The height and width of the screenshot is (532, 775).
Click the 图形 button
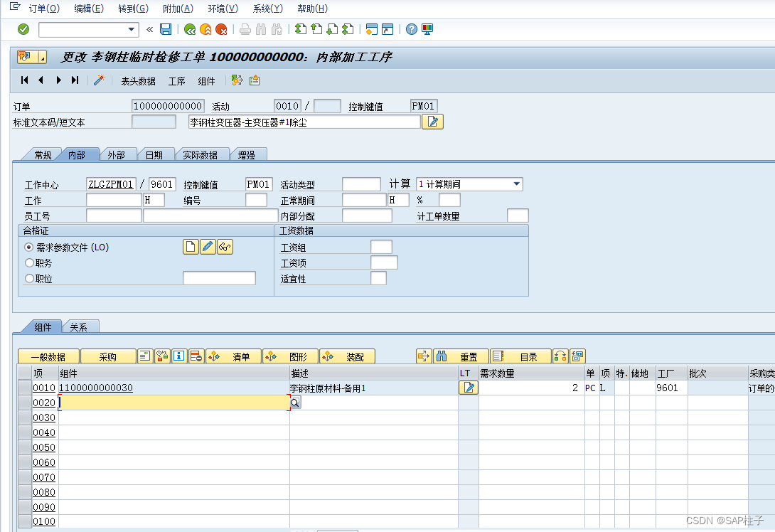(291, 356)
